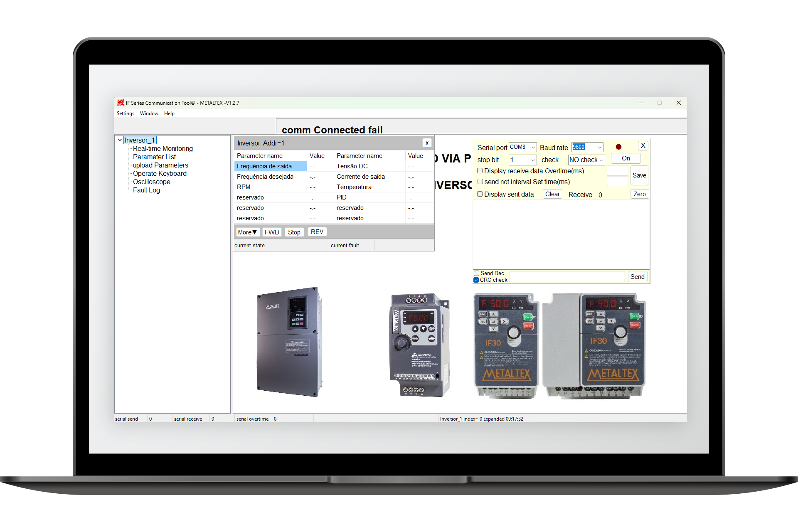The width and height of the screenshot is (798, 532).
Task: Open the Help menu
Action: [x=169, y=113]
